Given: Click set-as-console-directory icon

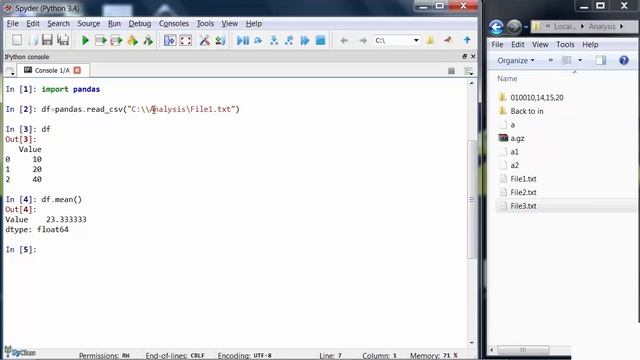Looking at the screenshot, I should coord(448,40).
